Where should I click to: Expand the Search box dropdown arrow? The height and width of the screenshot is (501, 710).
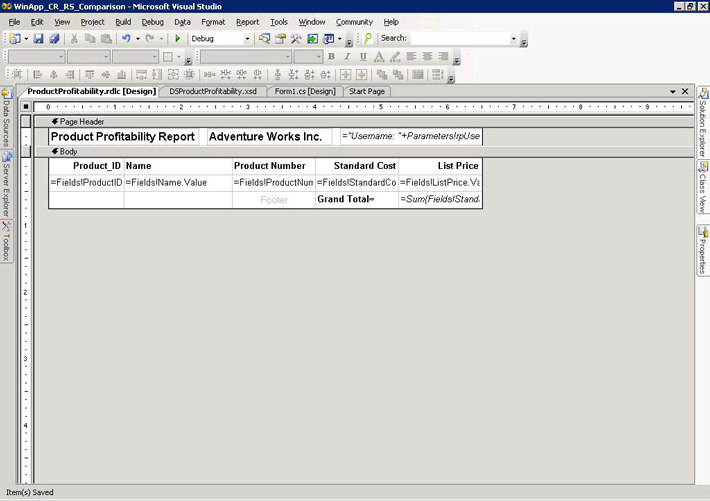coord(513,39)
